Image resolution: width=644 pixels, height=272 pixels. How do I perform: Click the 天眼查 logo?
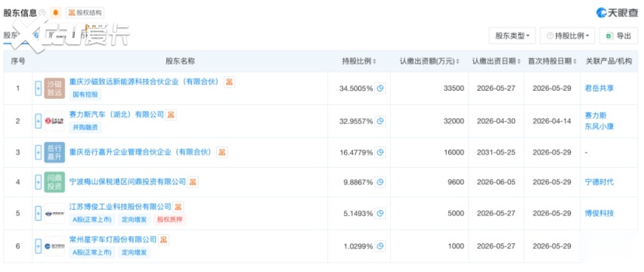coord(618,12)
